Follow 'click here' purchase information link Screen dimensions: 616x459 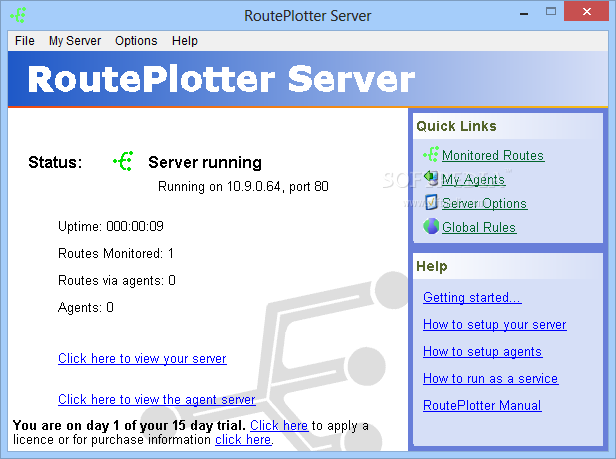point(243,440)
